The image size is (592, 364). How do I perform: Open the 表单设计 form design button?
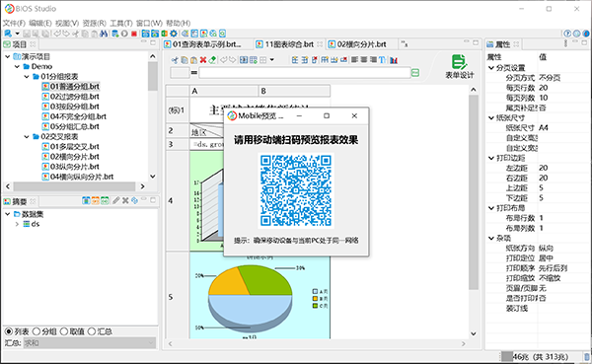(459, 67)
